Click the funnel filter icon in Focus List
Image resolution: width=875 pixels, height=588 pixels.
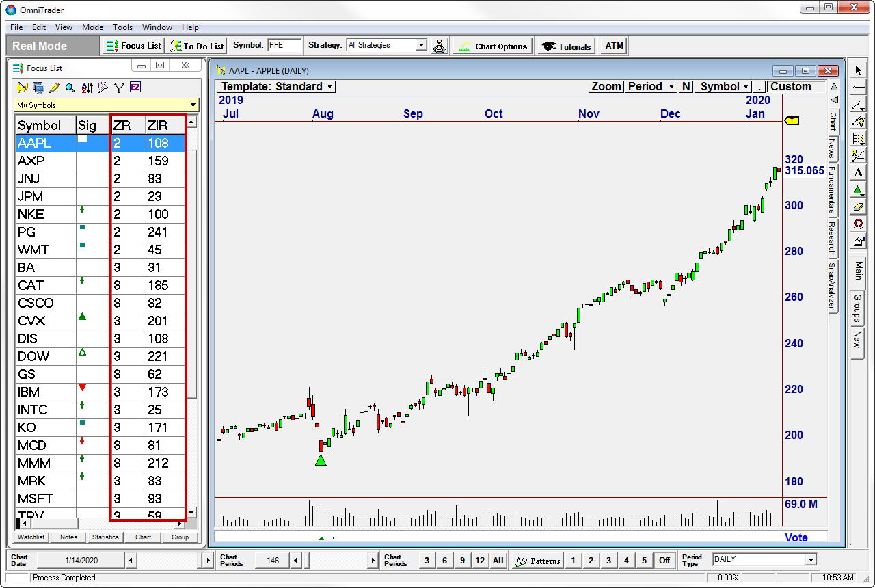coord(119,88)
